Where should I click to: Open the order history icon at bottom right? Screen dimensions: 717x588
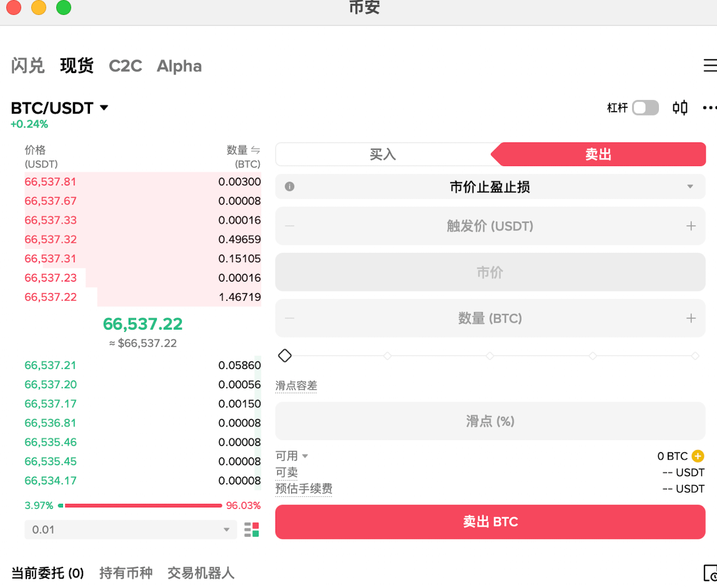point(711,572)
